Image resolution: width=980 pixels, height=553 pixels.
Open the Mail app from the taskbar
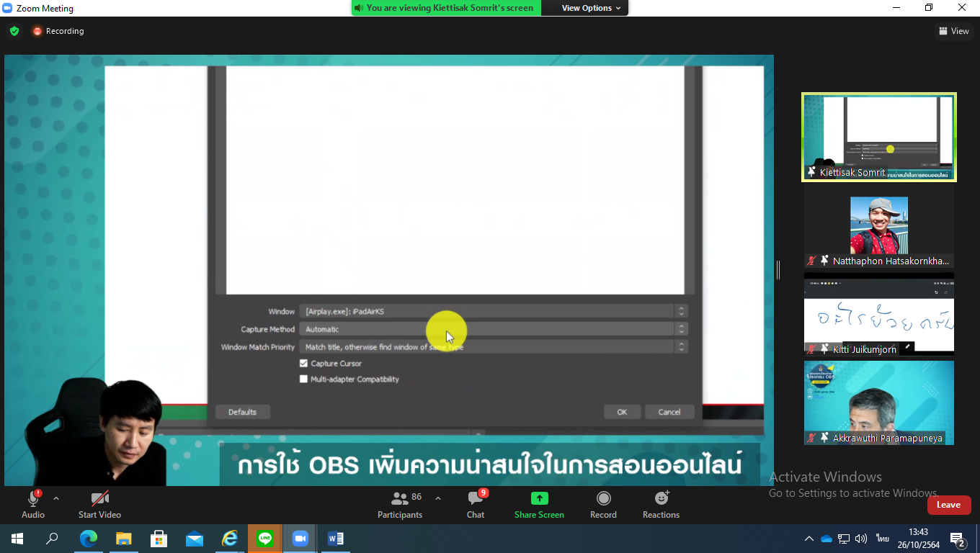(194, 539)
